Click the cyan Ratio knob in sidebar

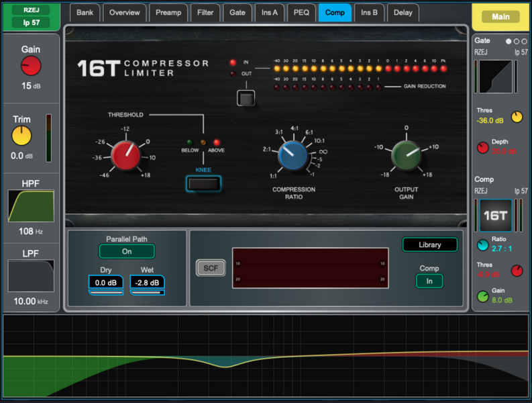(483, 246)
